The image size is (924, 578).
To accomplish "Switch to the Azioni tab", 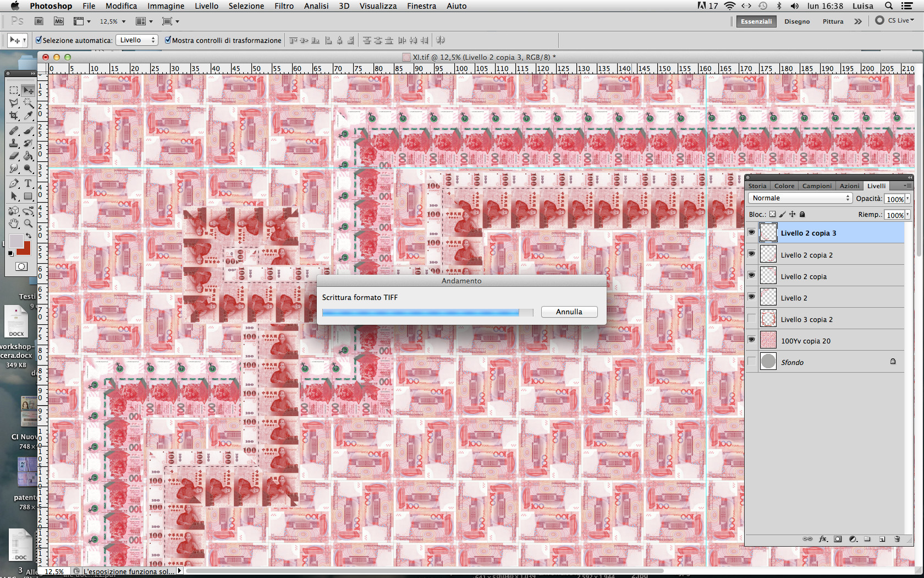I will tap(849, 186).
